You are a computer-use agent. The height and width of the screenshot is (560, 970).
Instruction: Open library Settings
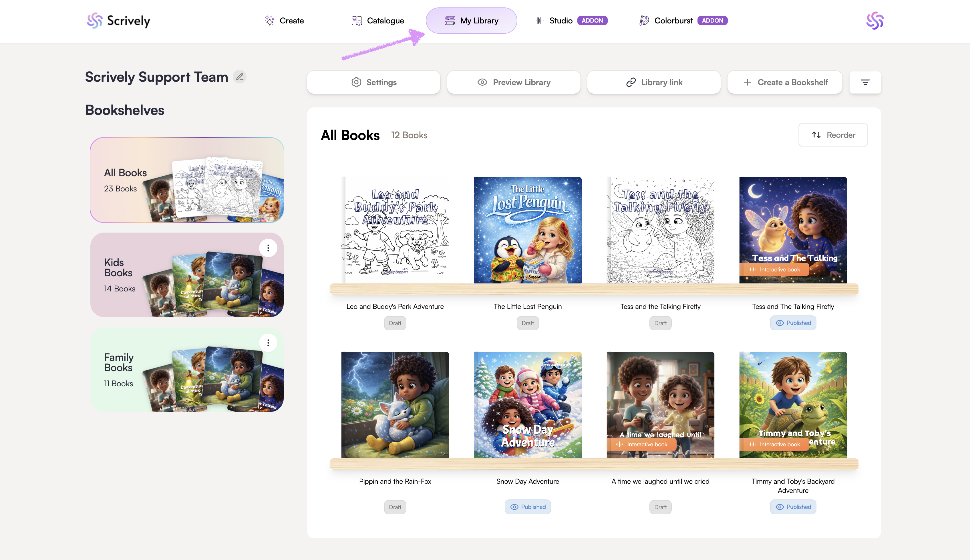click(373, 82)
